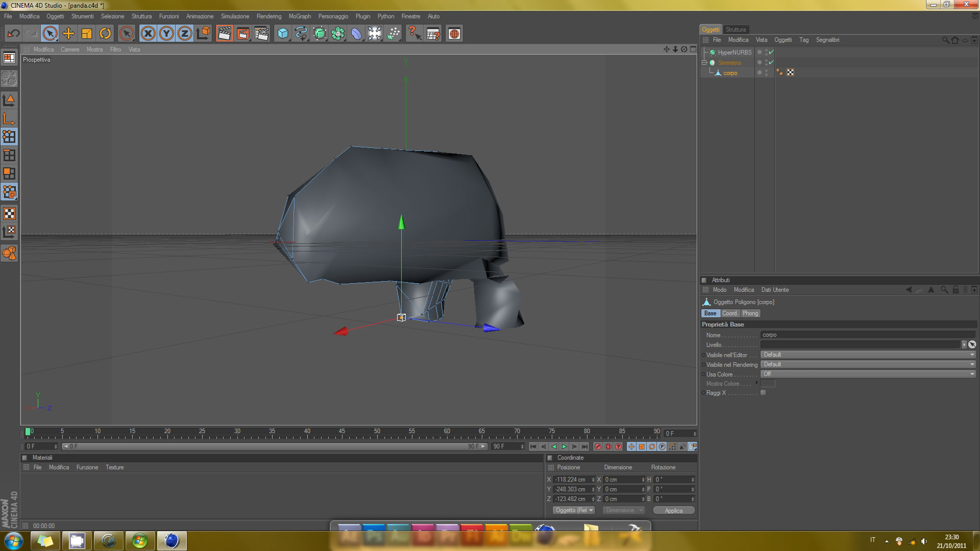Open the Usa Colore dropdown
The image size is (980, 551).
pyautogui.click(x=867, y=374)
